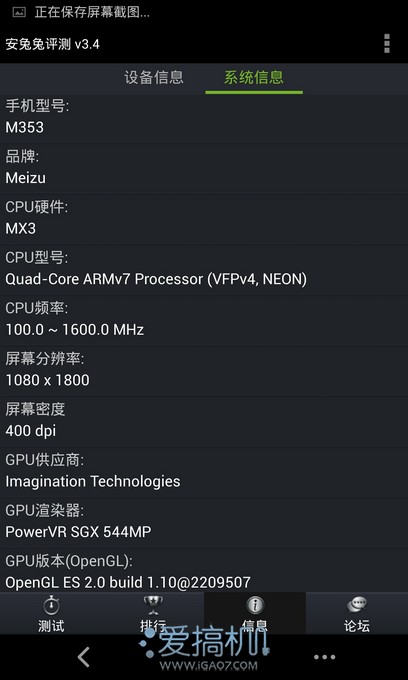This screenshot has width=408, height=680.
Task: Tap the back arrow navigation button
Action: tap(84, 657)
